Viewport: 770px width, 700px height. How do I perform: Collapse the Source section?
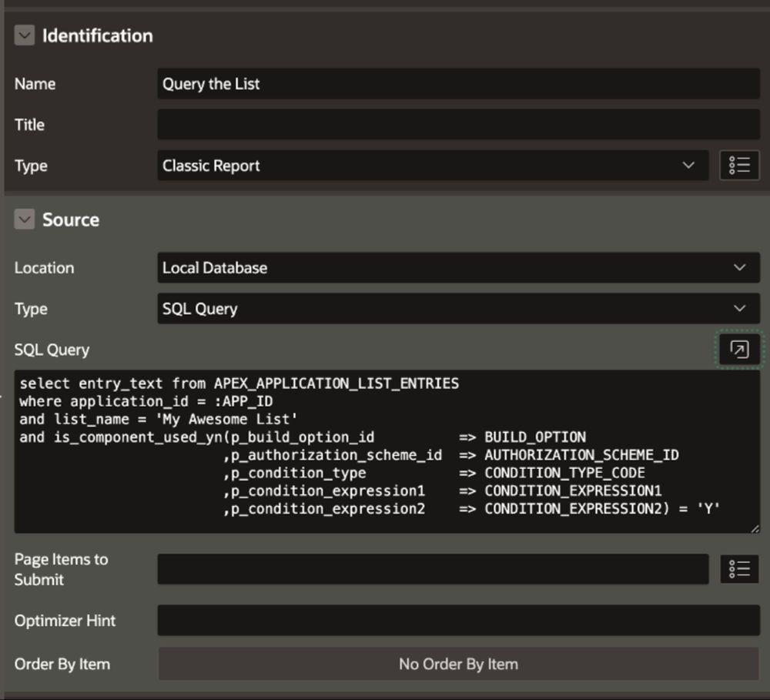[x=24, y=219]
